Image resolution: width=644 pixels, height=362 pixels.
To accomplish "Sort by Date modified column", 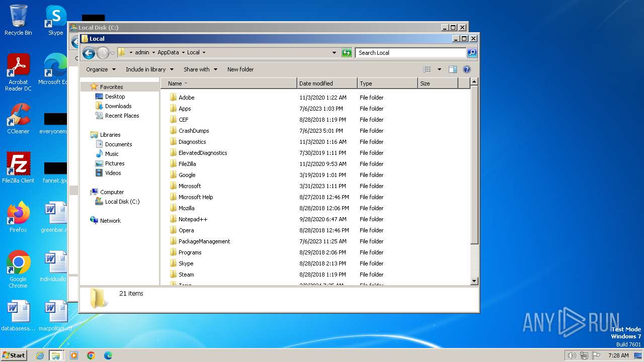I will pos(327,83).
